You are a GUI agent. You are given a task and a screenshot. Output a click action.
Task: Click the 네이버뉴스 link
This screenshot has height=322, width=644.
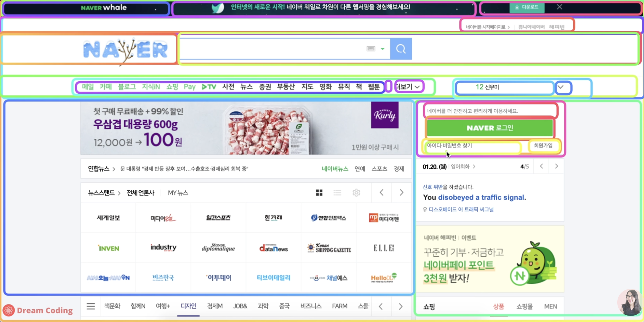click(335, 169)
